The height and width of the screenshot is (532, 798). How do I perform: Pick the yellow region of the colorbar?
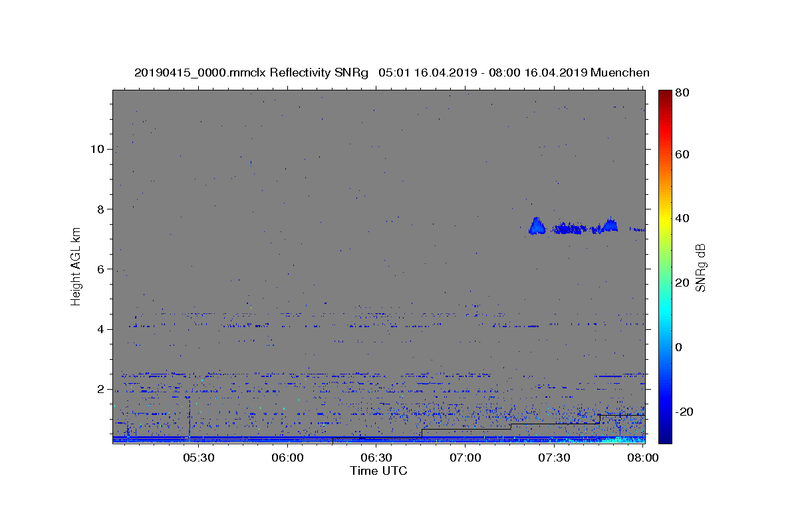pyautogui.click(x=665, y=219)
